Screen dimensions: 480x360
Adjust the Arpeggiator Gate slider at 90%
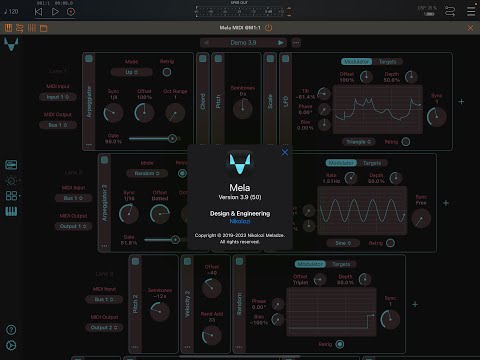(x=155, y=138)
